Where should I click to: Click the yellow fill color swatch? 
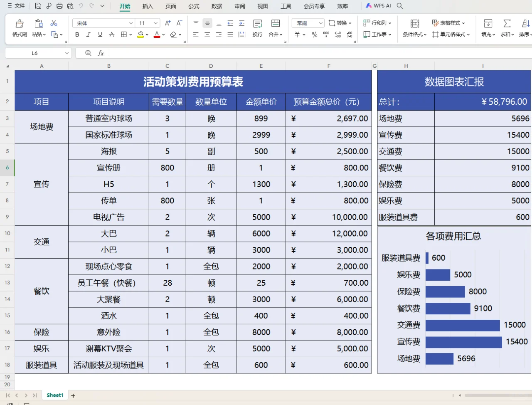[140, 35]
